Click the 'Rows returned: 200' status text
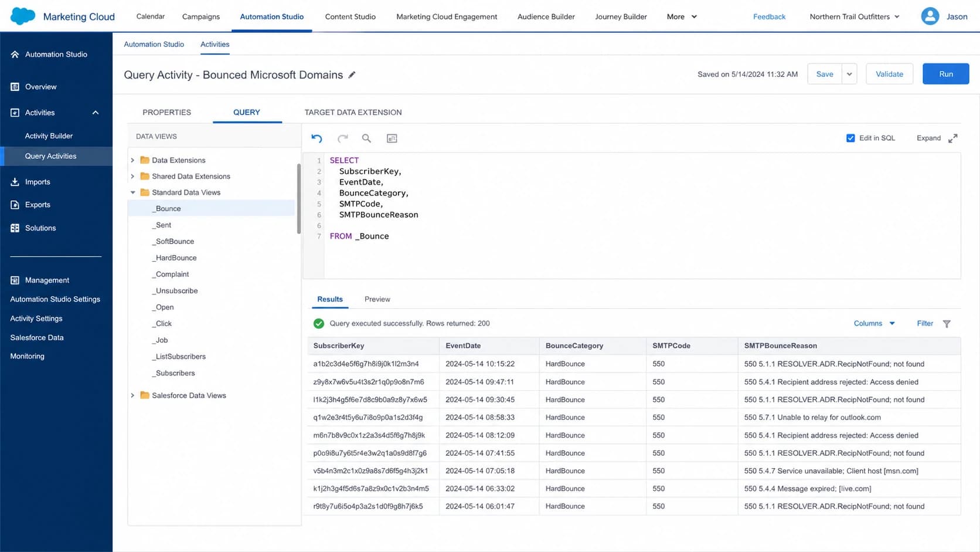 tap(458, 323)
